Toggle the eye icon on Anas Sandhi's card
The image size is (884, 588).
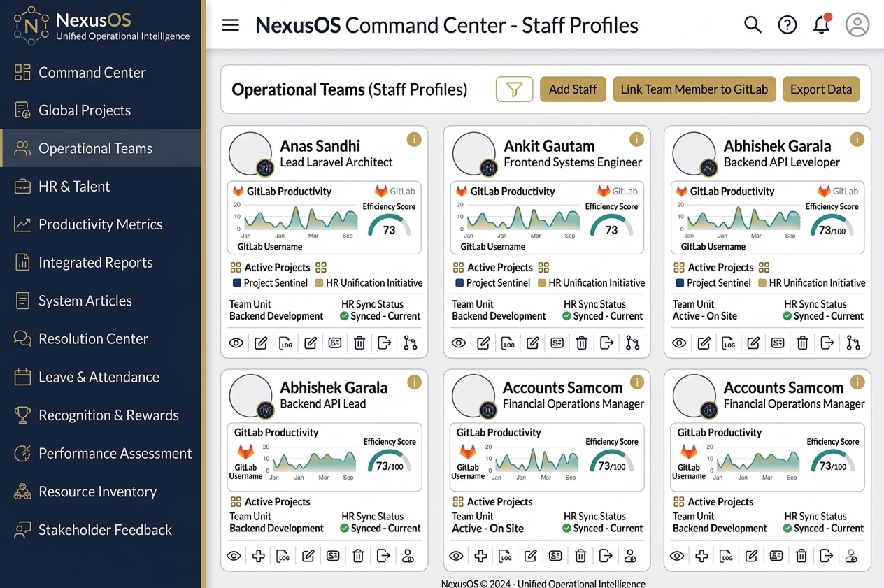coord(236,343)
